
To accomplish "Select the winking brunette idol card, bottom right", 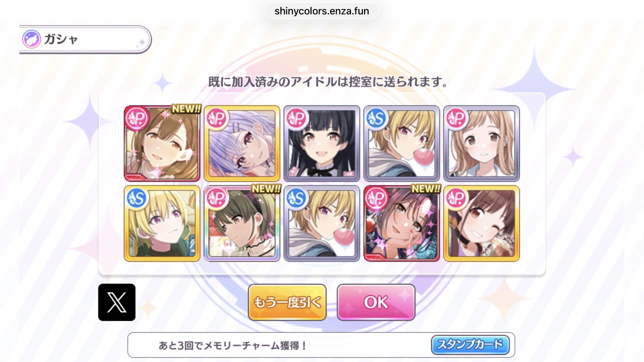I will pyautogui.click(x=481, y=223).
